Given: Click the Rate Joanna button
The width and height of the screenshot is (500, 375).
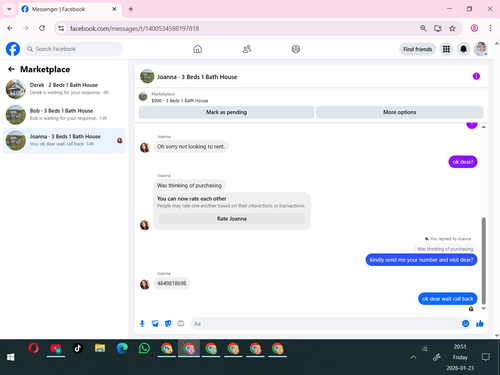Looking at the screenshot, I should pyautogui.click(x=232, y=219).
